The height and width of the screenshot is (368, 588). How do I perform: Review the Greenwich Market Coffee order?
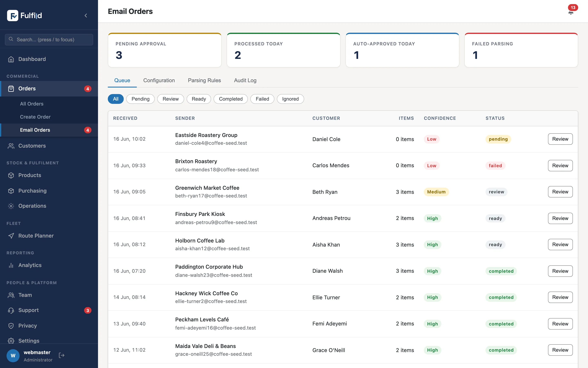click(560, 192)
